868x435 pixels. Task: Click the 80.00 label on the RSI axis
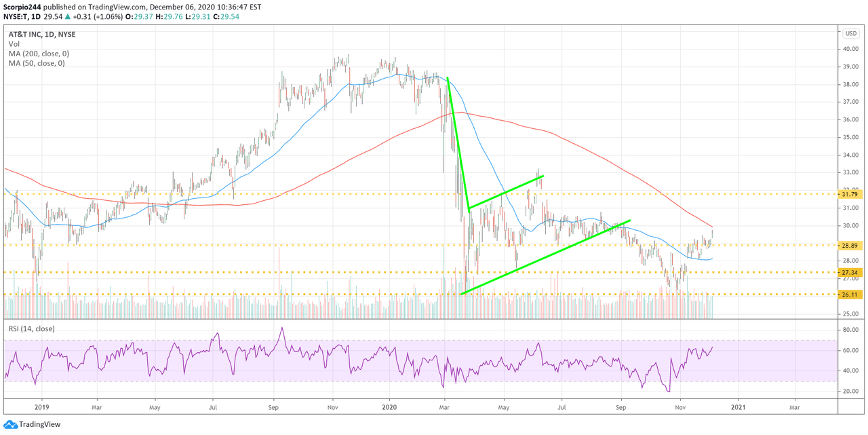pos(851,330)
